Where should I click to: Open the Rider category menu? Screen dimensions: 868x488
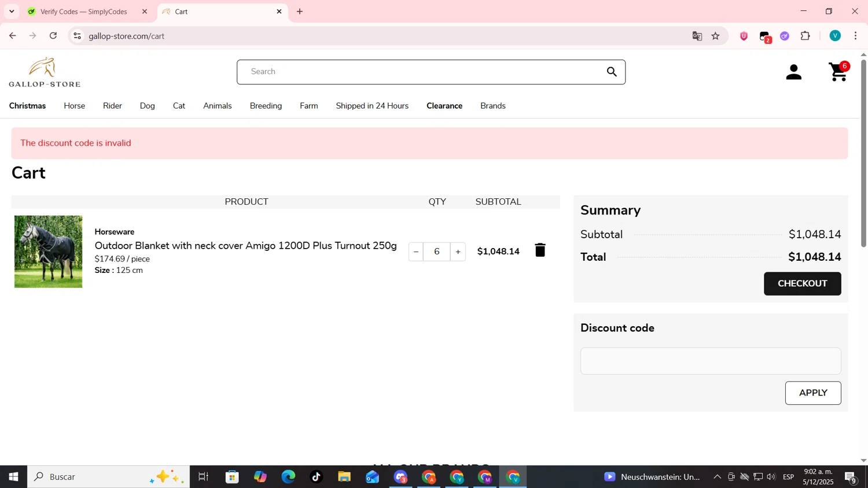pyautogui.click(x=112, y=106)
